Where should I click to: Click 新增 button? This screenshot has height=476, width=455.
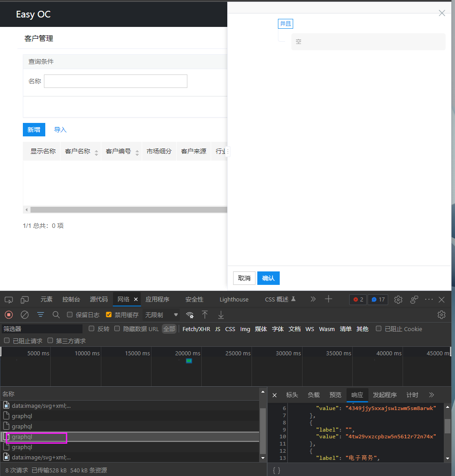click(x=34, y=130)
